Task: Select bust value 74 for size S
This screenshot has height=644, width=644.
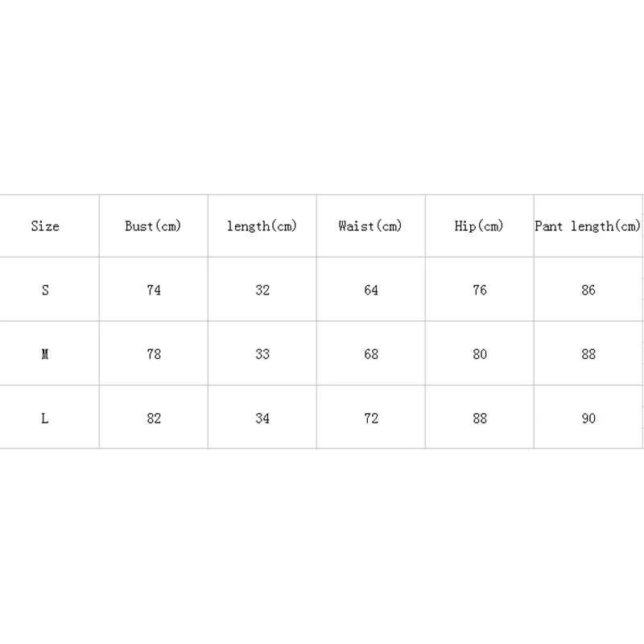Action: 154,290
